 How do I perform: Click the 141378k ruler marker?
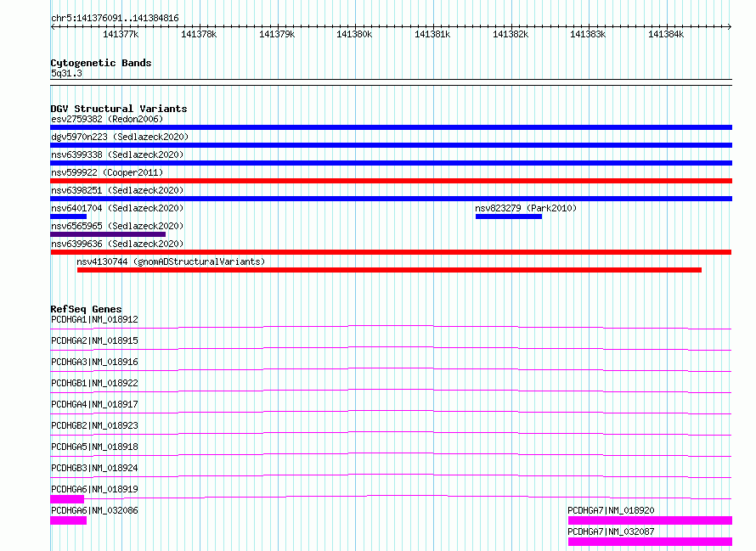click(x=199, y=34)
